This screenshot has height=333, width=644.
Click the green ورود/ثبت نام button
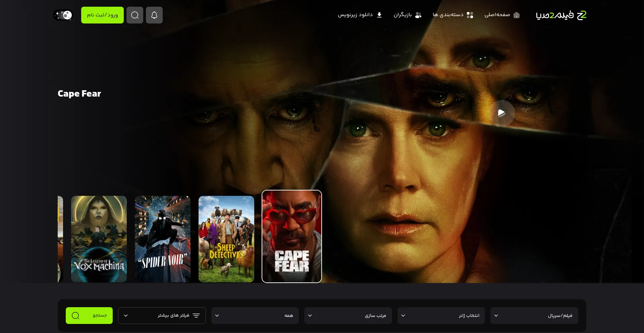tap(102, 15)
